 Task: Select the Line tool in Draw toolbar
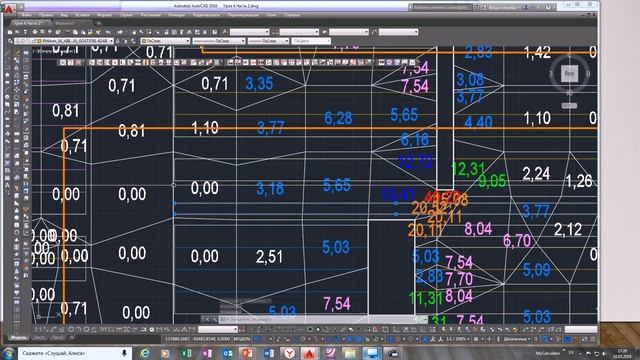click(7, 53)
